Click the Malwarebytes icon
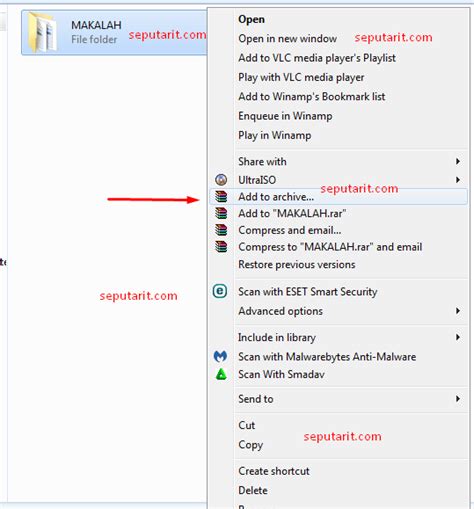Image resolution: width=474 pixels, height=509 pixels. tap(220, 356)
